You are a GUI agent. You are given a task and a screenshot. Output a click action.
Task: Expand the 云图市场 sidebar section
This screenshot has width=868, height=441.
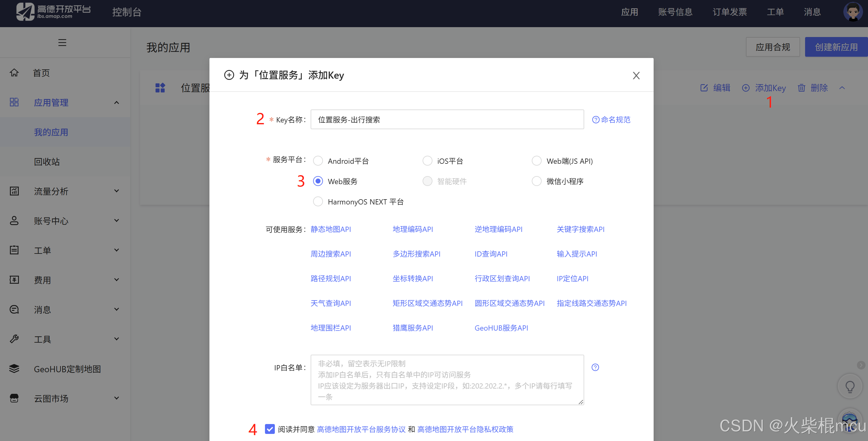click(117, 398)
